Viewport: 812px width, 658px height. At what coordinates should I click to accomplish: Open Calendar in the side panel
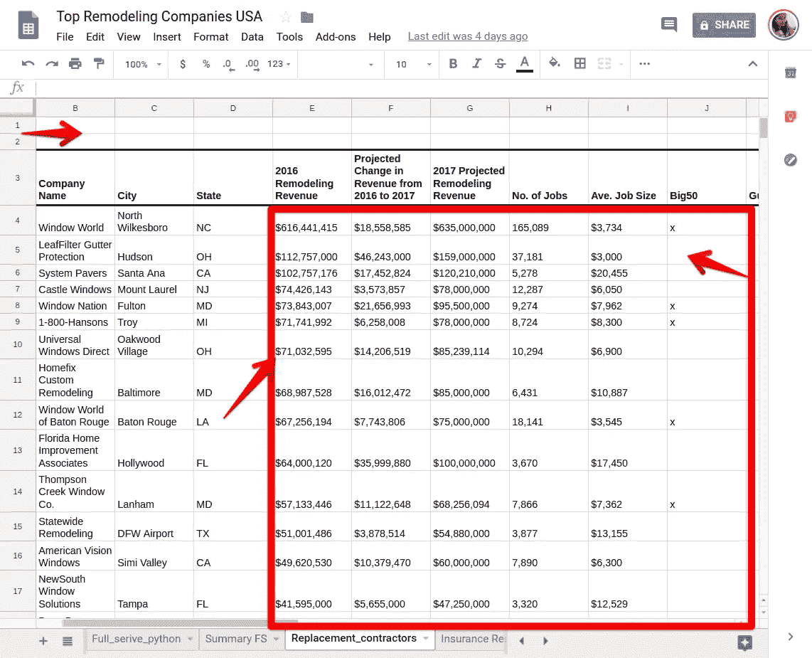click(x=790, y=73)
